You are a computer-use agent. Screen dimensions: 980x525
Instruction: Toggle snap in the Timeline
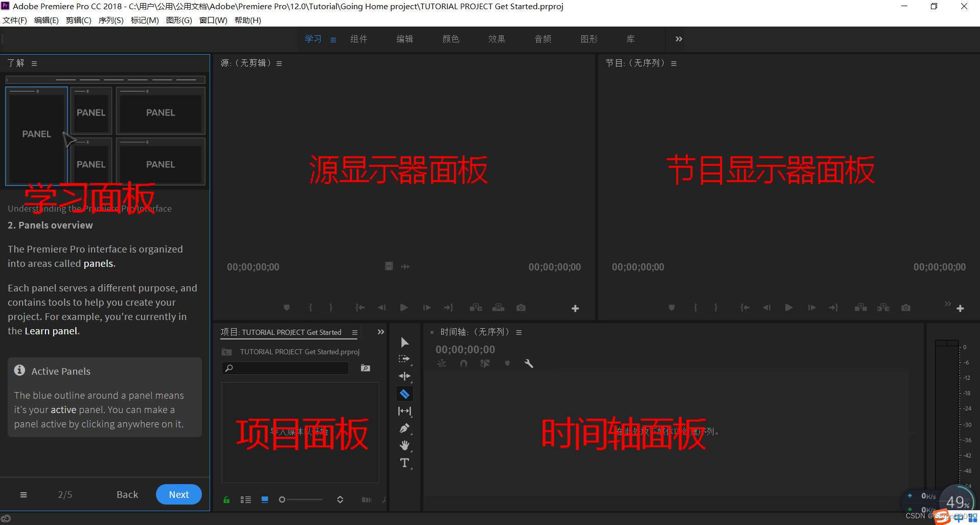click(x=463, y=363)
